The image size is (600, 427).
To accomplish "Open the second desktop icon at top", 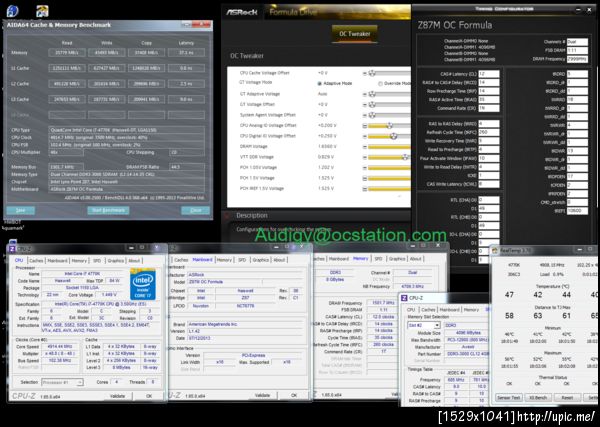I will (42, 11).
